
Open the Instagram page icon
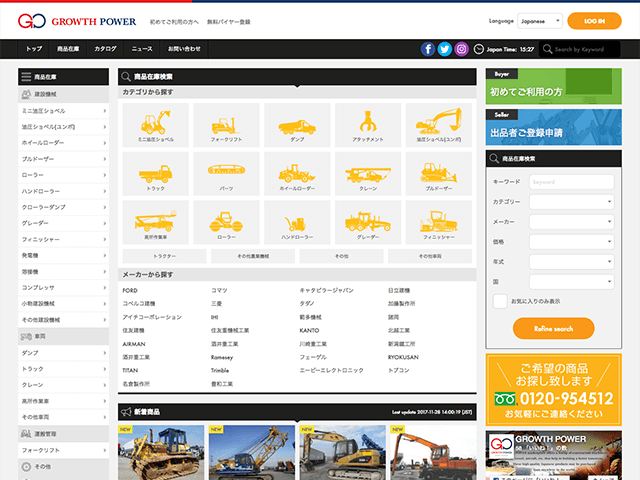[x=461, y=49]
